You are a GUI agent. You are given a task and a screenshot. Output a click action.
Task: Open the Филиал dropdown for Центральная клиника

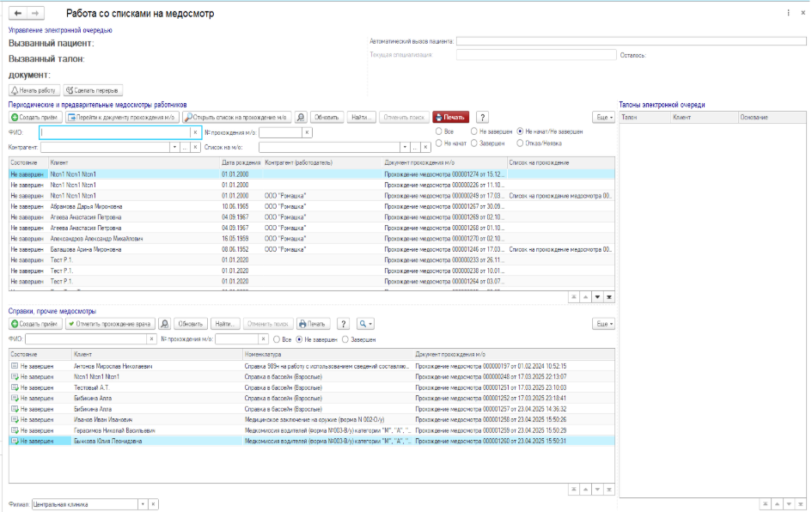(x=143, y=504)
